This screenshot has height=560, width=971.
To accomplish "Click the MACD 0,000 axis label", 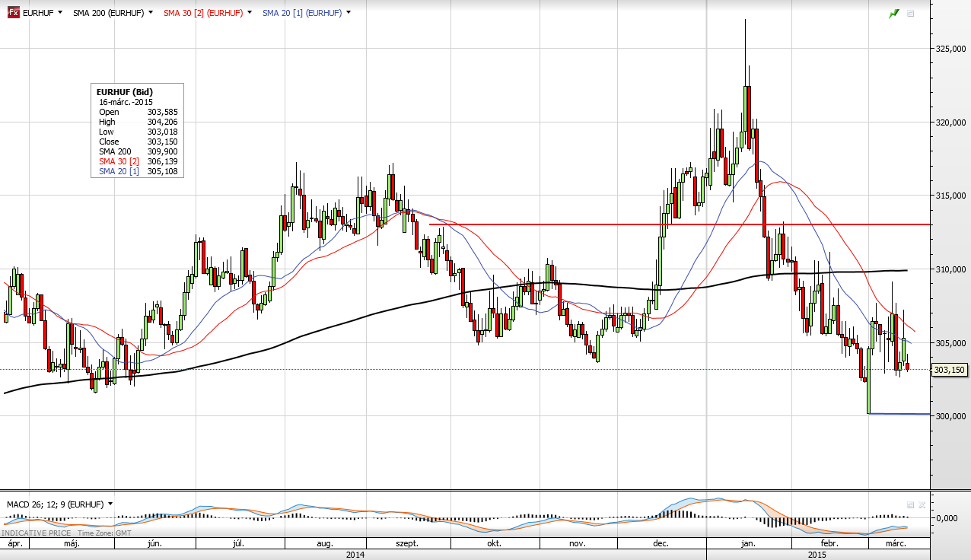I will (x=946, y=518).
